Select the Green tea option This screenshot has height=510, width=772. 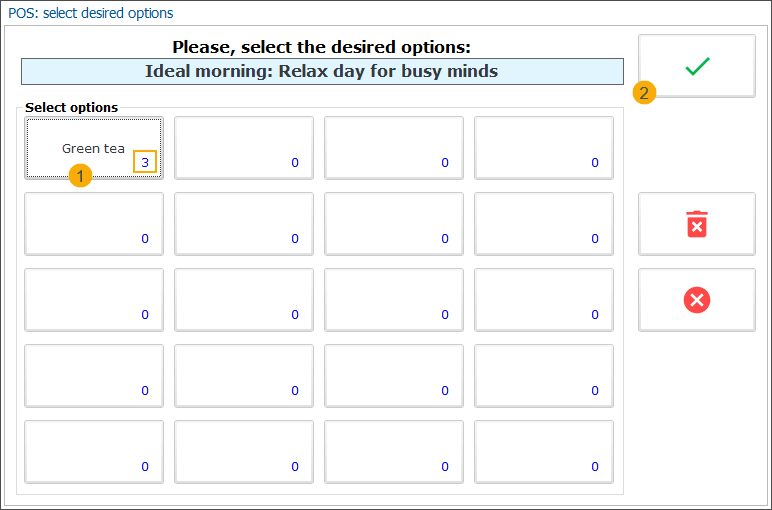click(93, 148)
